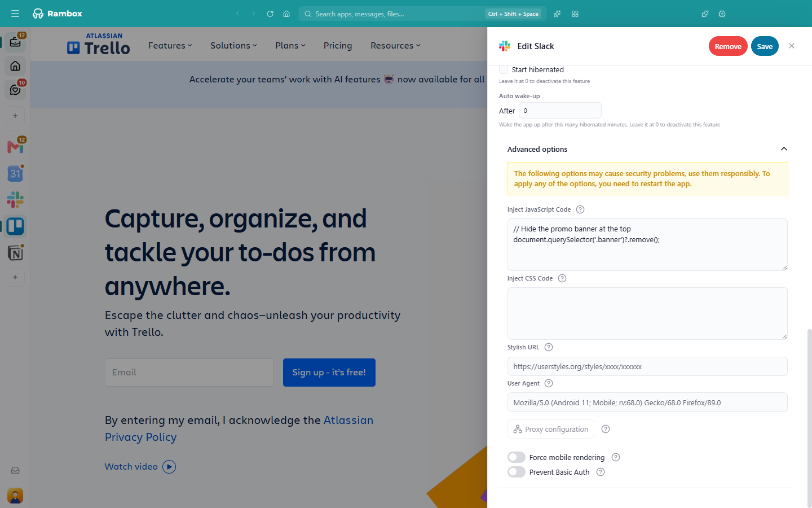Click the settings panel vertical scrollbar
The image size is (812, 508).
click(810, 418)
